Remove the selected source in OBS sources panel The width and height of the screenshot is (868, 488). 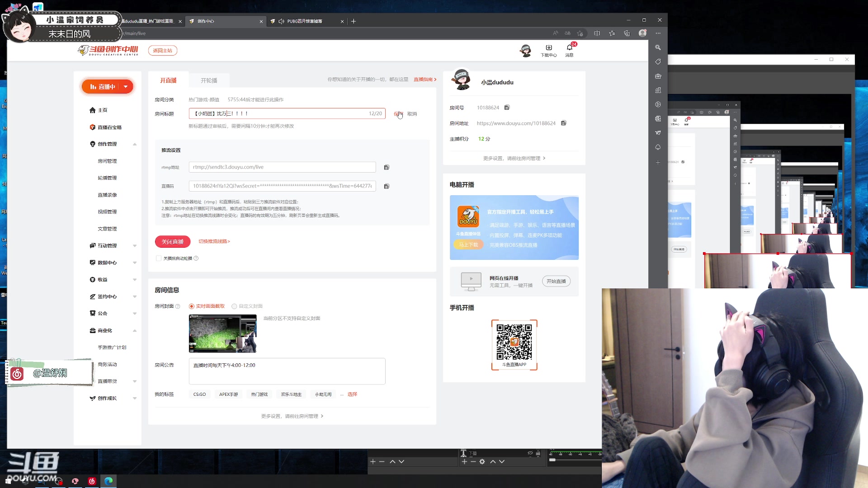pos(473,462)
